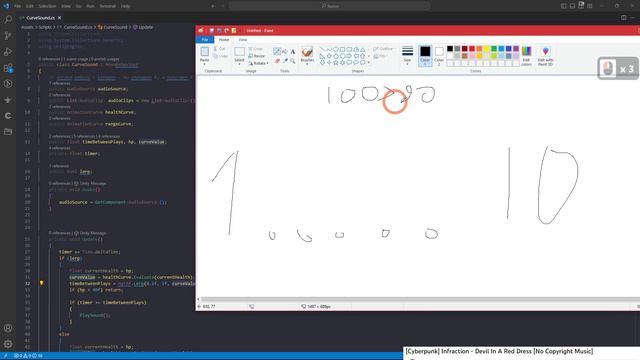Click the split editor icon in VS Code
This screenshot has height=360, width=640.
[623, 18]
